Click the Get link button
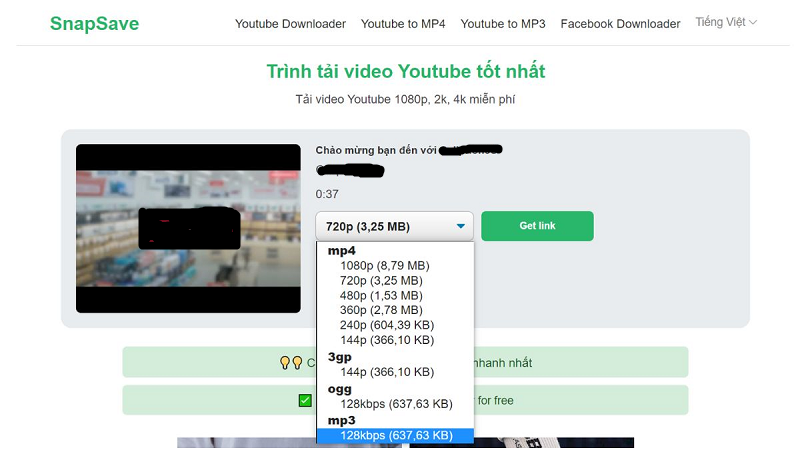800x450 pixels. [537, 226]
